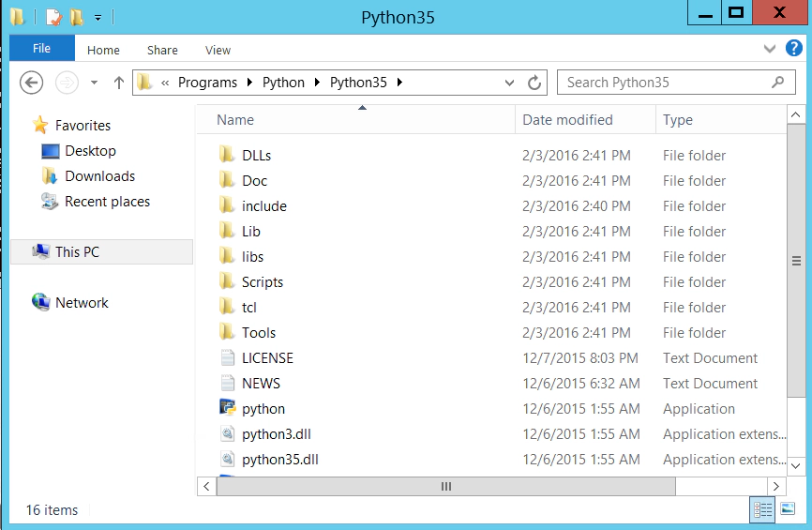Screen dimensions: 812x530
Task: Expand the ribbon with the chevron
Action: coord(770,49)
